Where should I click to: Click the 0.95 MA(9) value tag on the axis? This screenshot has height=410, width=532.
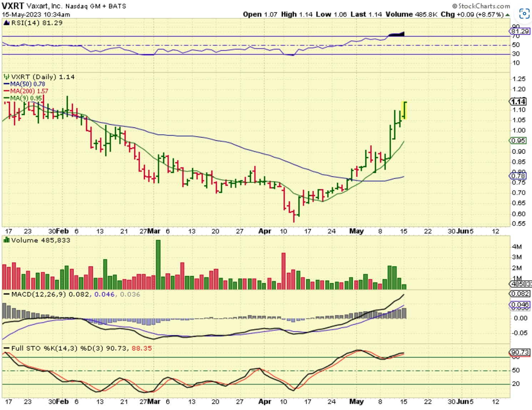[518, 141]
